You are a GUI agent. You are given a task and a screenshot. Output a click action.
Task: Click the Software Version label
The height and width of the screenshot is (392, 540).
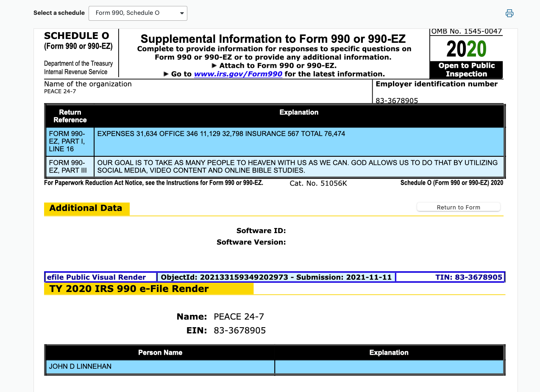(x=251, y=242)
